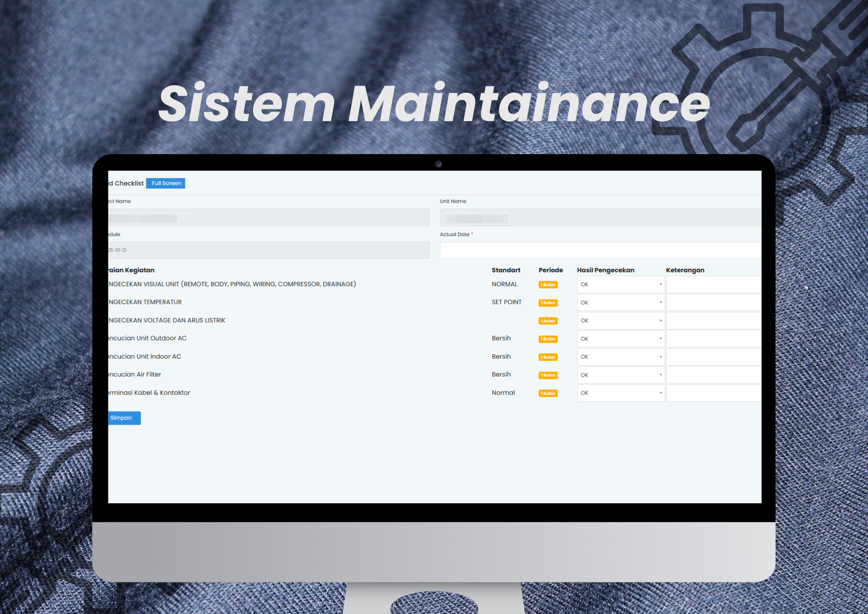The image size is (868, 614).
Task: Open the OK dropdown for PENGECEKAN TEMPERATUR
Action: [620, 302]
